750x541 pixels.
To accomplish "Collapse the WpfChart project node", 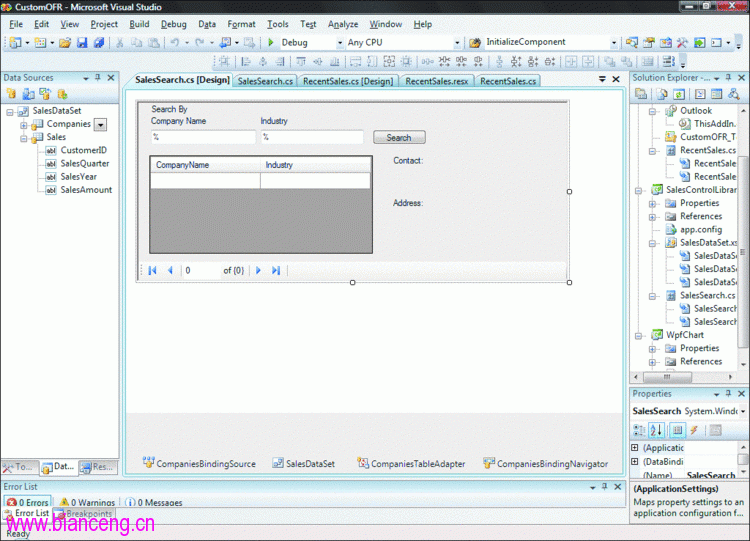I will coord(638,336).
